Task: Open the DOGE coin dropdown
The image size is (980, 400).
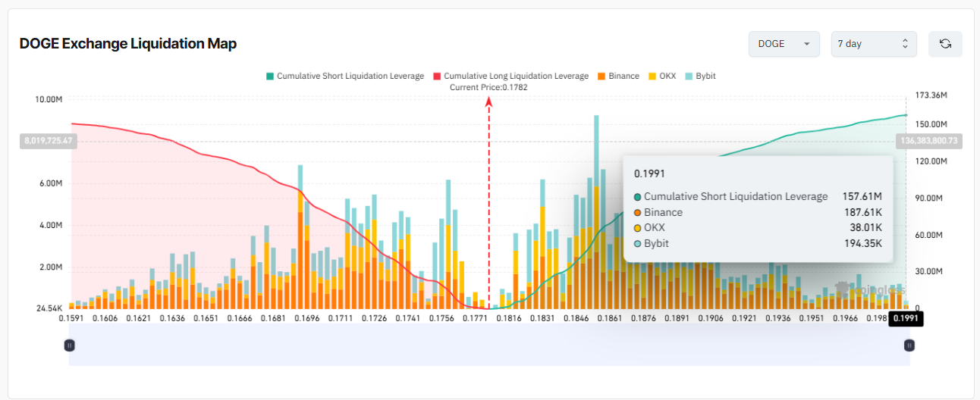Action: click(784, 44)
